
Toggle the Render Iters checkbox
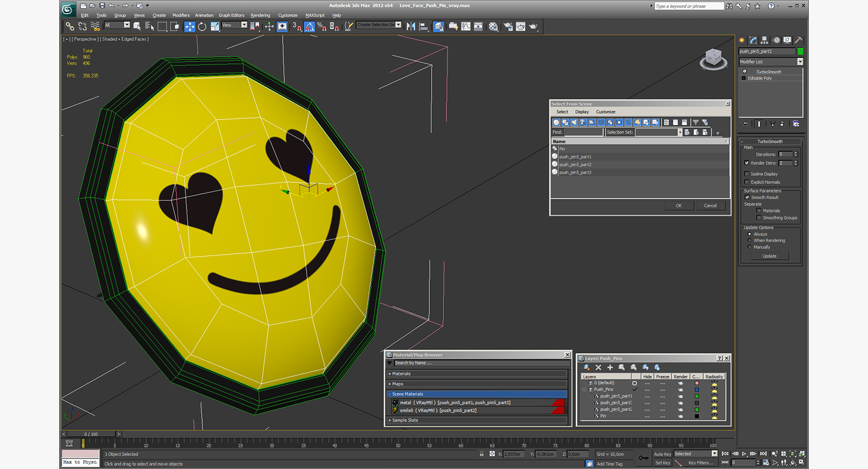(x=747, y=163)
